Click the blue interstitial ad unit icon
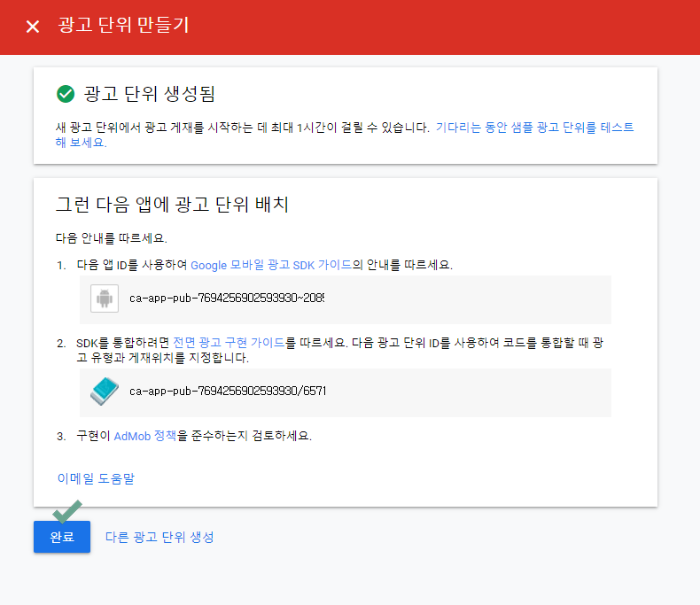Viewport: 700px width, 605px height. 105,392
